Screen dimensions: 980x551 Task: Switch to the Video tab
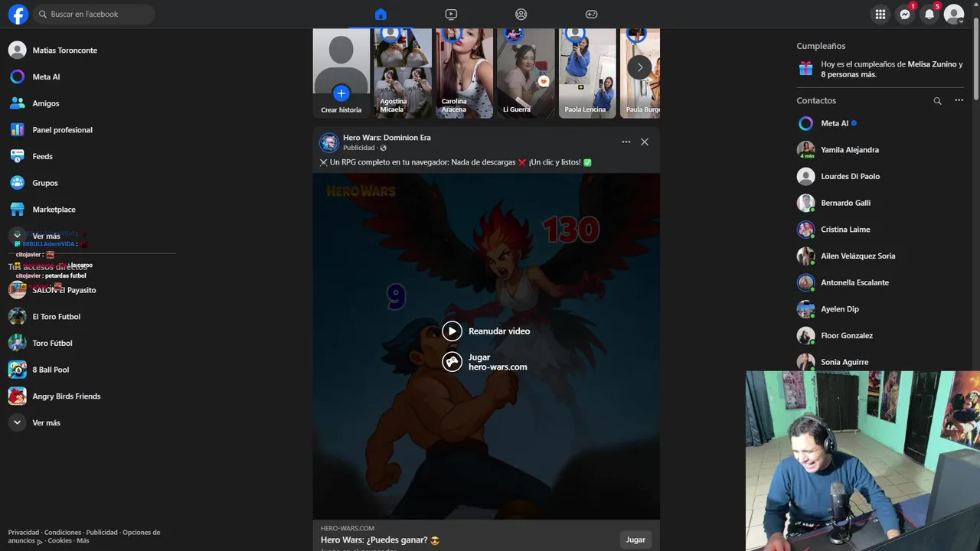pos(451,14)
